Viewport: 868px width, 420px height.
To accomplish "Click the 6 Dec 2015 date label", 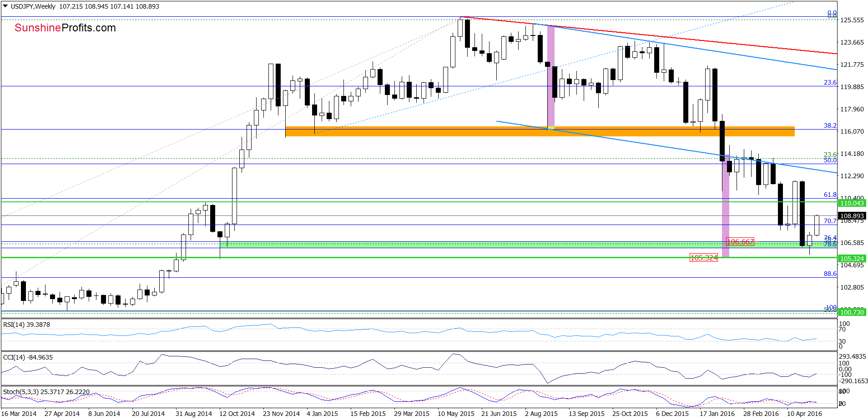I will point(672,414).
